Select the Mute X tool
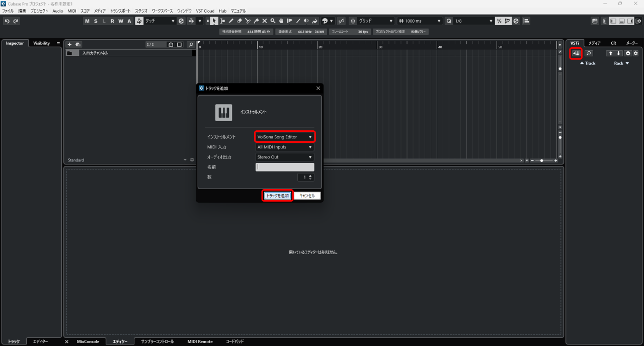This screenshot has height=346, width=644. (265, 21)
